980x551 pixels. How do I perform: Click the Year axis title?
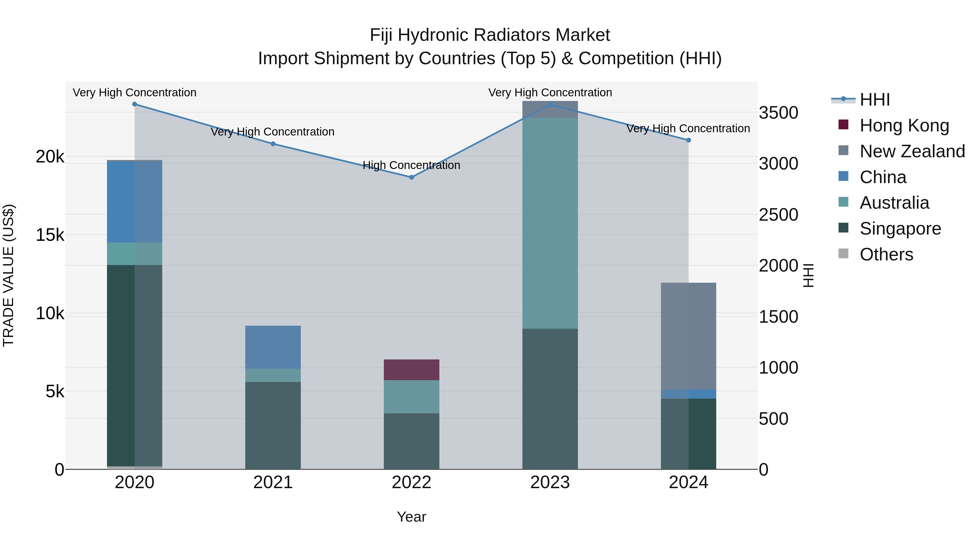[x=412, y=517]
